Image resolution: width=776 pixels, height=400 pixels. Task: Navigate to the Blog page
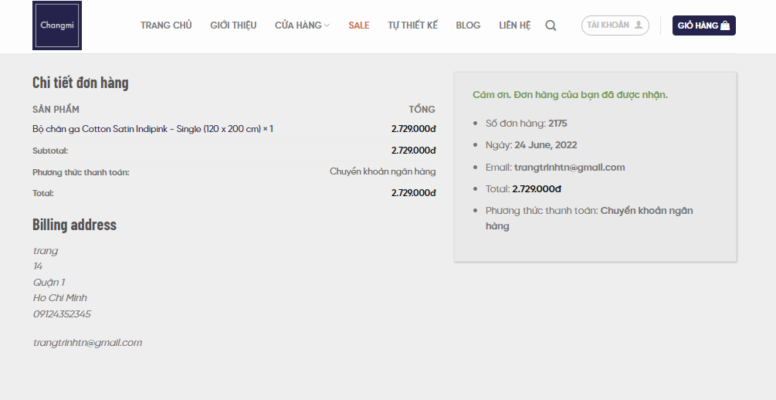[x=468, y=25]
